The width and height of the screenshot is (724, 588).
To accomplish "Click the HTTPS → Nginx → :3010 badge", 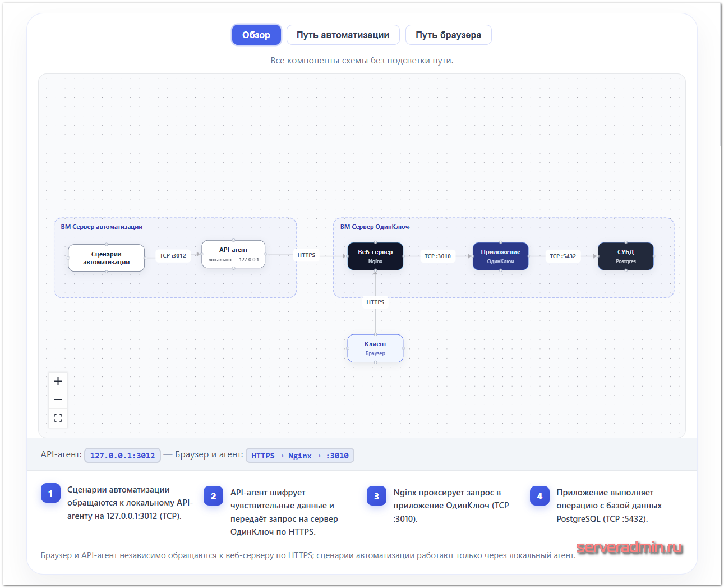I will coord(300,456).
